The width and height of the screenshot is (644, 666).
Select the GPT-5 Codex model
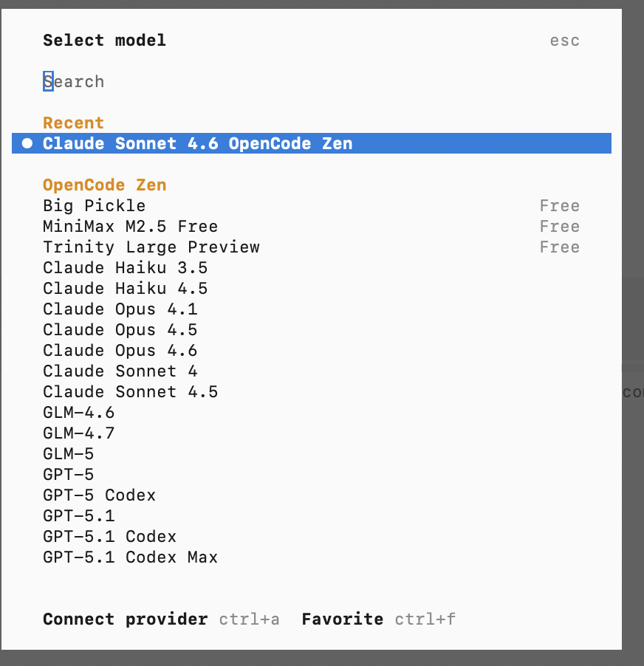click(99, 495)
